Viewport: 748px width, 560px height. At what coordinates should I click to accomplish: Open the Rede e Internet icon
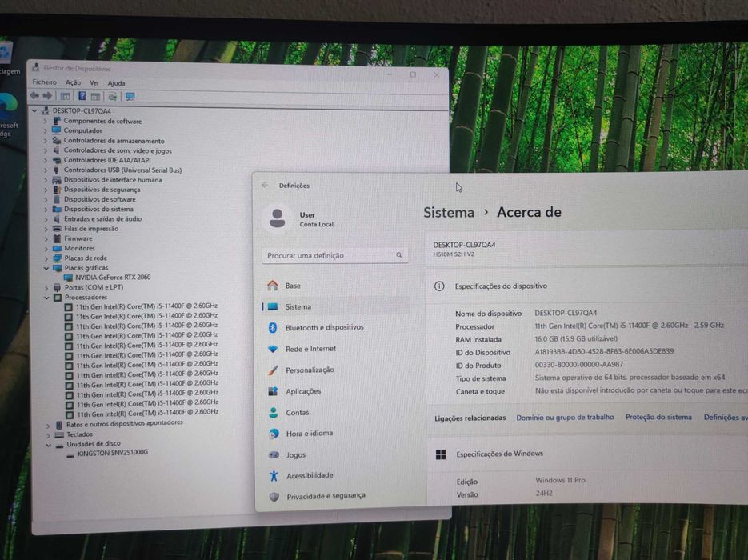coord(273,349)
